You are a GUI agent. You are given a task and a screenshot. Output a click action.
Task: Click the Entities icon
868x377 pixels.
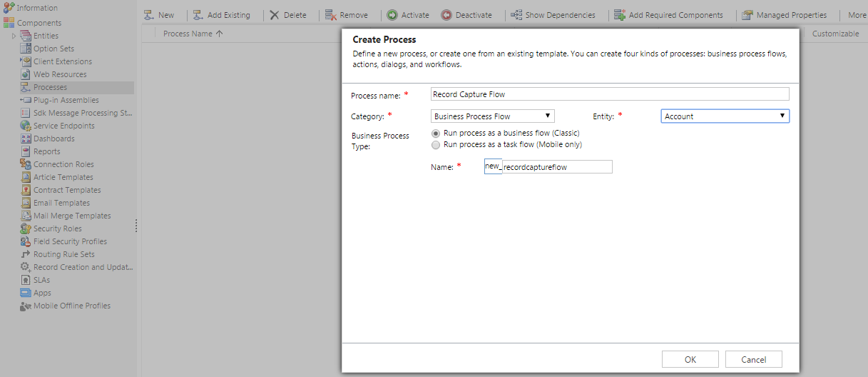[26, 36]
